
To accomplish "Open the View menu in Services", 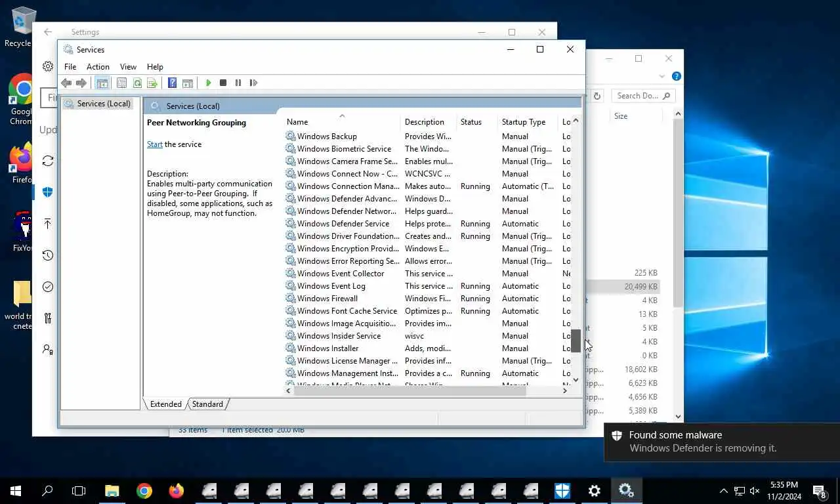I will click(128, 67).
